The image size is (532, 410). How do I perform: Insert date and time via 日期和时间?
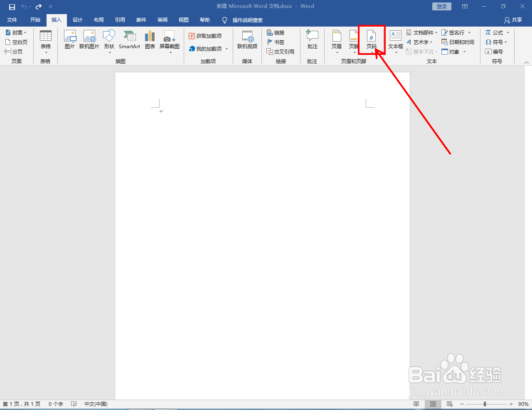pyautogui.click(x=458, y=42)
